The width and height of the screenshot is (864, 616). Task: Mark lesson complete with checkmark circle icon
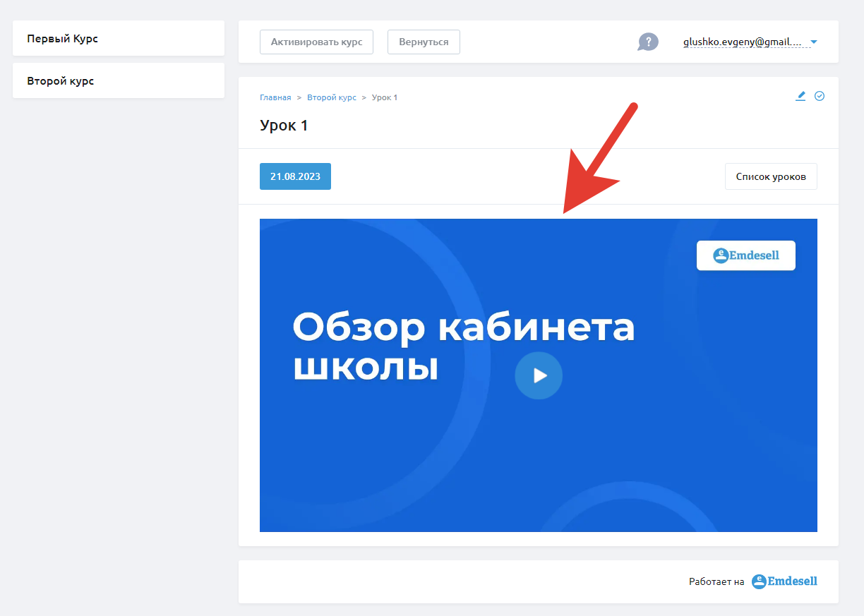point(820,96)
